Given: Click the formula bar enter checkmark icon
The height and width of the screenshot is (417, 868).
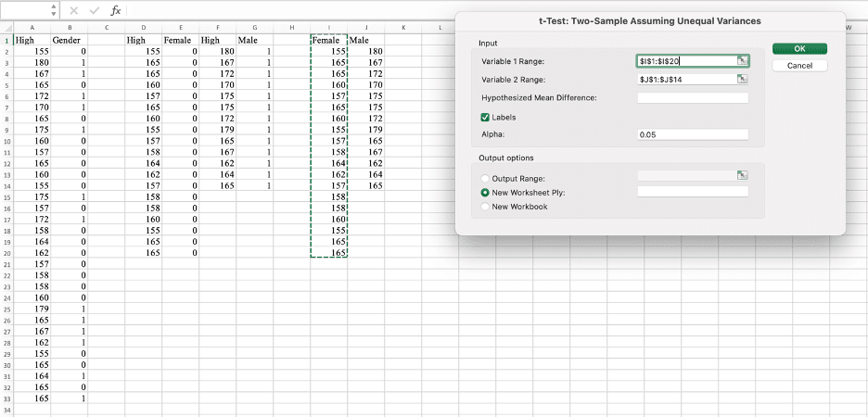Looking at the screenshot, I should (95, 10).
